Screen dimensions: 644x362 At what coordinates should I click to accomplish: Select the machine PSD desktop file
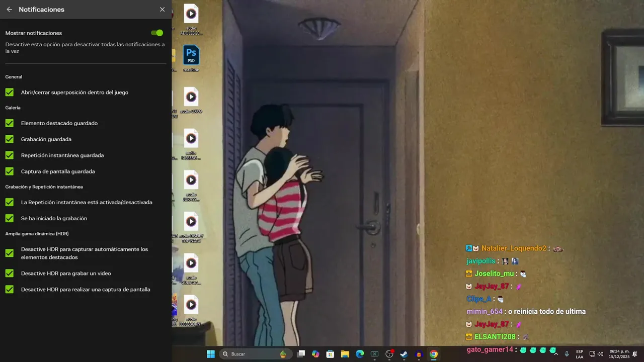(191, 59)
